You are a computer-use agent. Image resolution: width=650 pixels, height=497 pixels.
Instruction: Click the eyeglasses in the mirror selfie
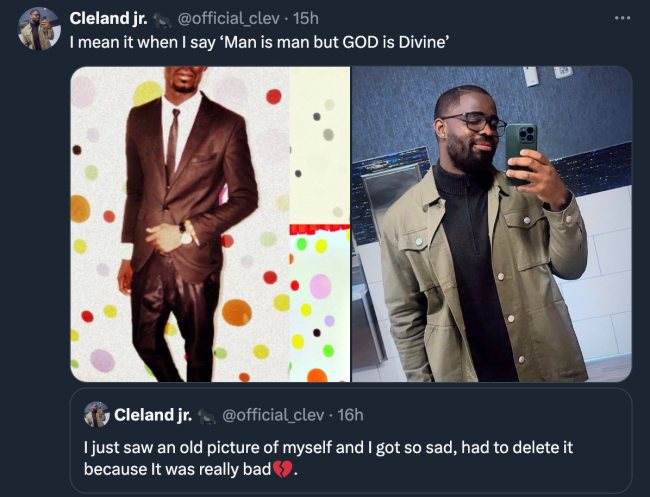475,122
